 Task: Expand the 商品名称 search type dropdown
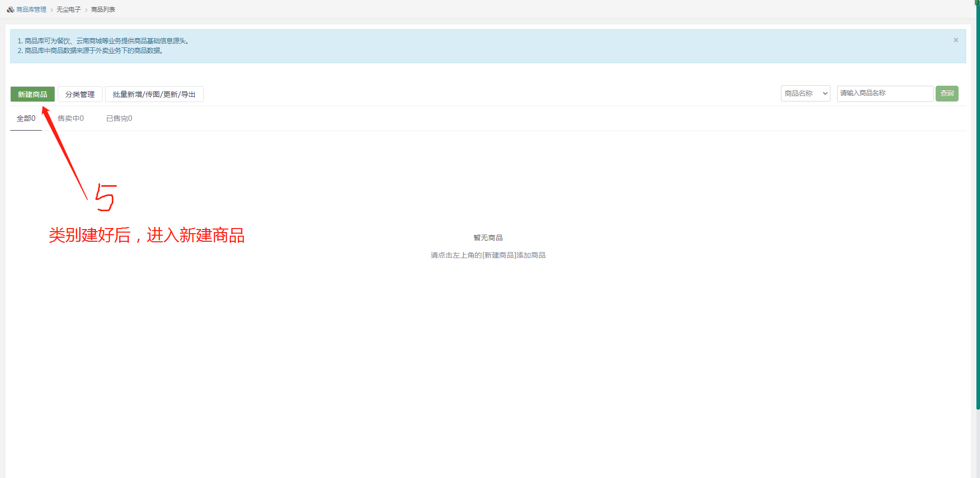[x=805, y=93]
